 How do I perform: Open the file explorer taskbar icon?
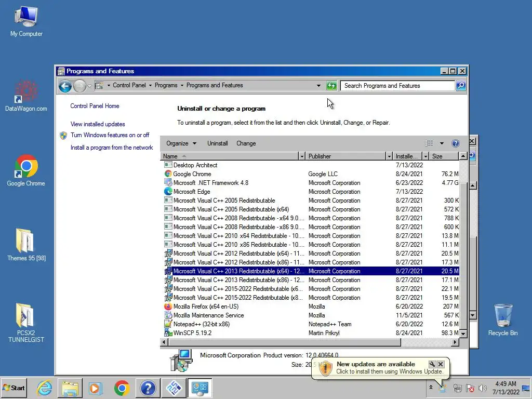pos(70,388)
